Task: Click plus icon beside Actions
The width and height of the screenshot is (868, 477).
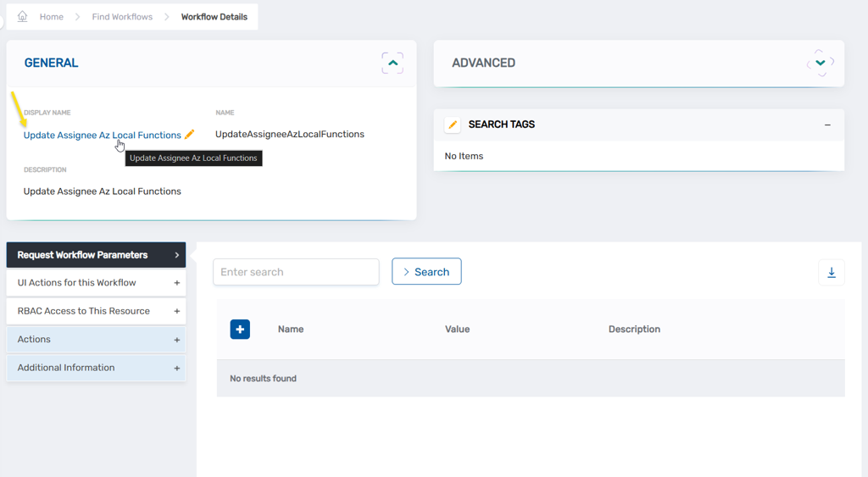Action: point(177,340)
